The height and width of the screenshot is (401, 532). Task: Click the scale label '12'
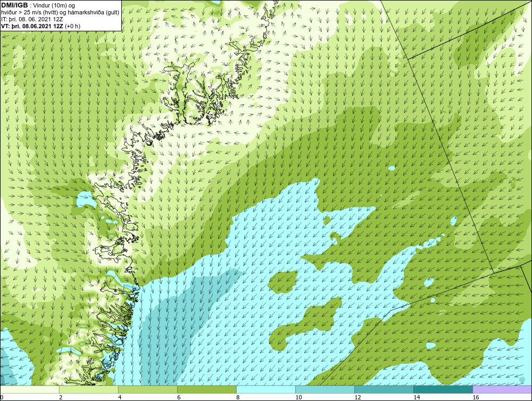pos(358,398)
